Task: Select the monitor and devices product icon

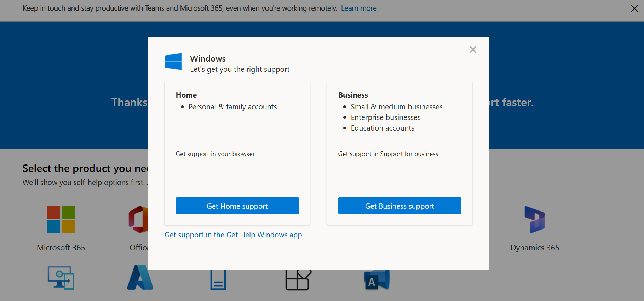Action: pyautogui.click(x=61, y=278)
